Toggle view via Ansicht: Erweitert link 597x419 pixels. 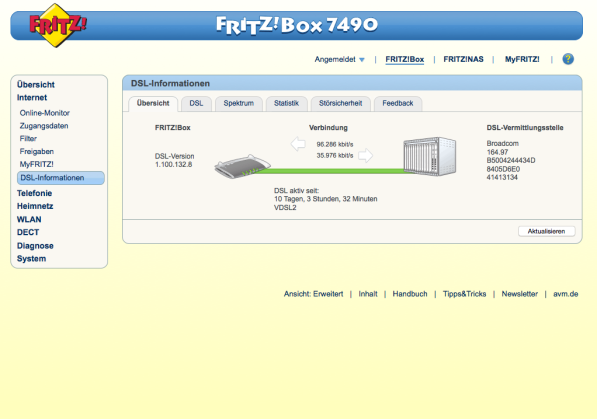[313, 294]
